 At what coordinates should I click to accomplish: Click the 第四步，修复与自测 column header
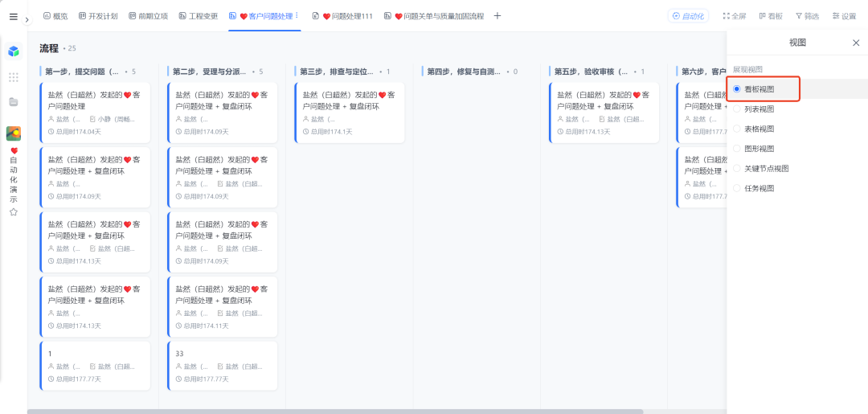tap(464, 72)
